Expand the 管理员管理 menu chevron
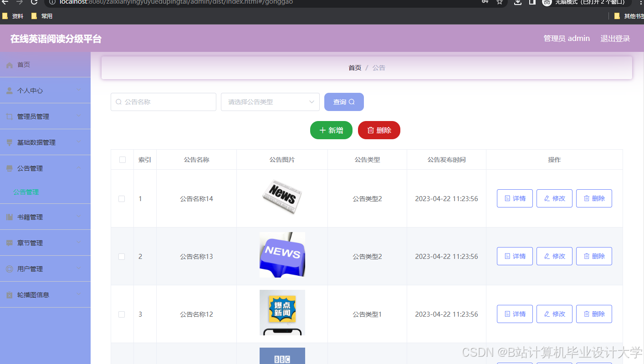This screenshot has height=364, width=644. tap(79, 116)
